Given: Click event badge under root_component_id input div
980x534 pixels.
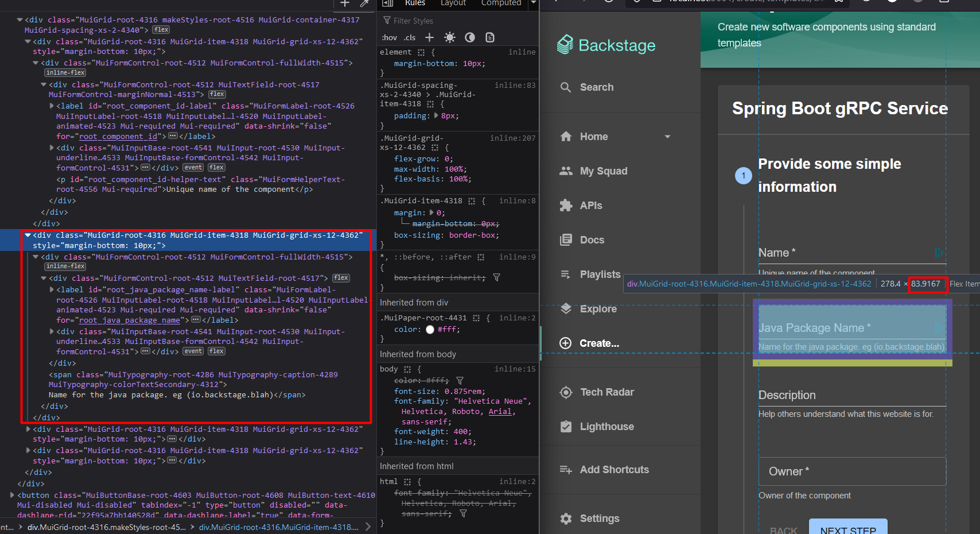Looking at the screenshot, I should (x=193, y=168).
